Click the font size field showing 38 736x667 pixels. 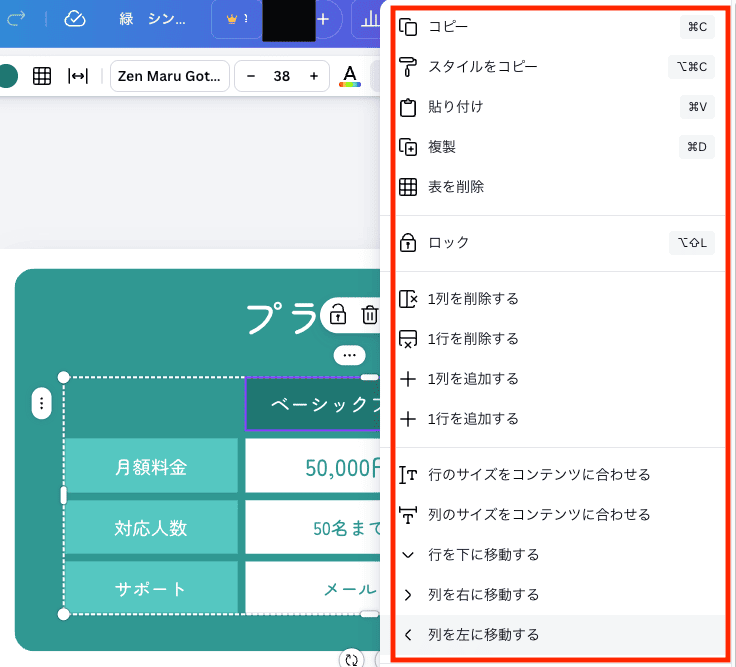282,76
